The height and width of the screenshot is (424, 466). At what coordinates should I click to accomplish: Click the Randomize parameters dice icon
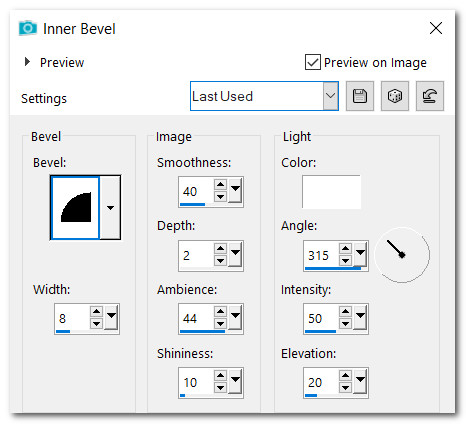click(x=395, y=96)
